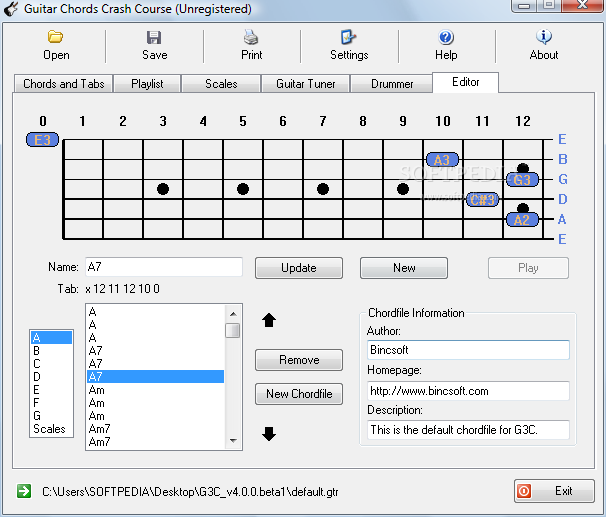Click the Update button
This screenshot has width=606, height=517.
299,268
